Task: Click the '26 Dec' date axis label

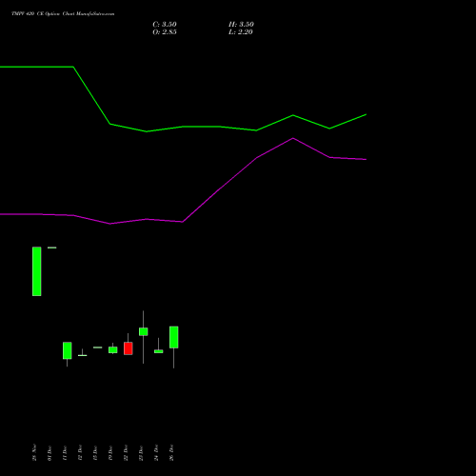Action: click(x=171, y=453)
